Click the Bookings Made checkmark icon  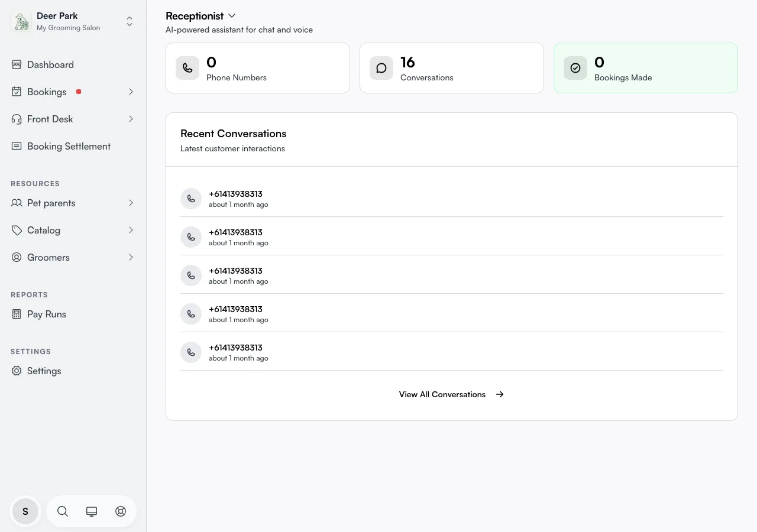point(575,68)
